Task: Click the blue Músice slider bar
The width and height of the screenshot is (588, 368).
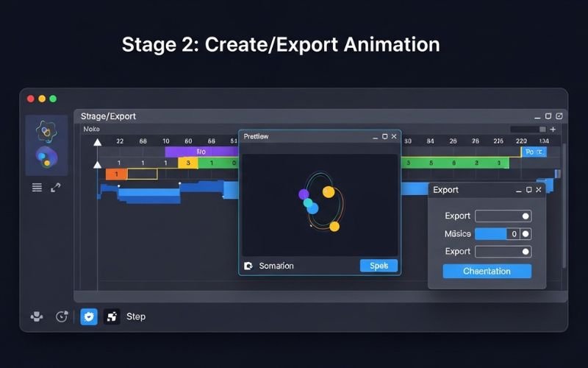Action: [490, 234]
